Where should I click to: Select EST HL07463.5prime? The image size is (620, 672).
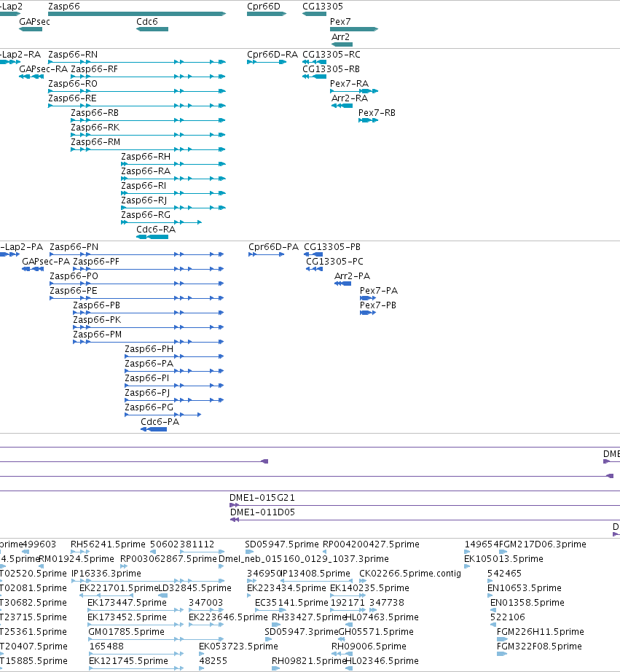[382, 617]
